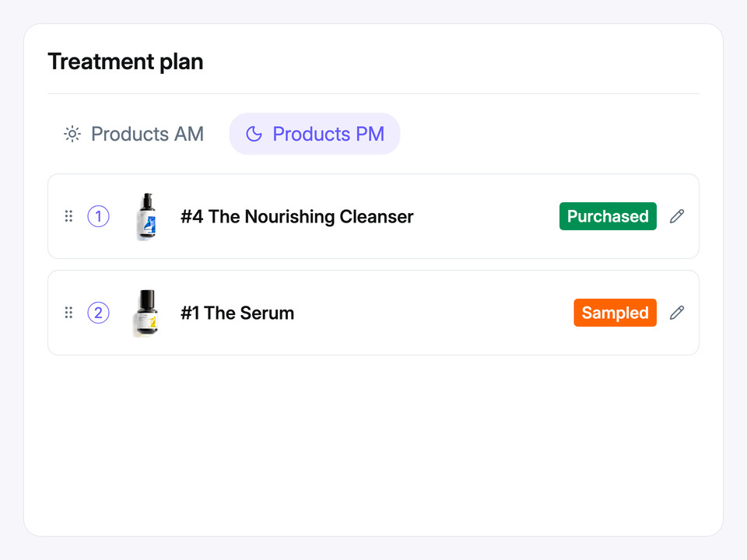Screen dimensions: 747x560
Task: Grab the drag handle for The Serum
Action: tap(68, 313)
